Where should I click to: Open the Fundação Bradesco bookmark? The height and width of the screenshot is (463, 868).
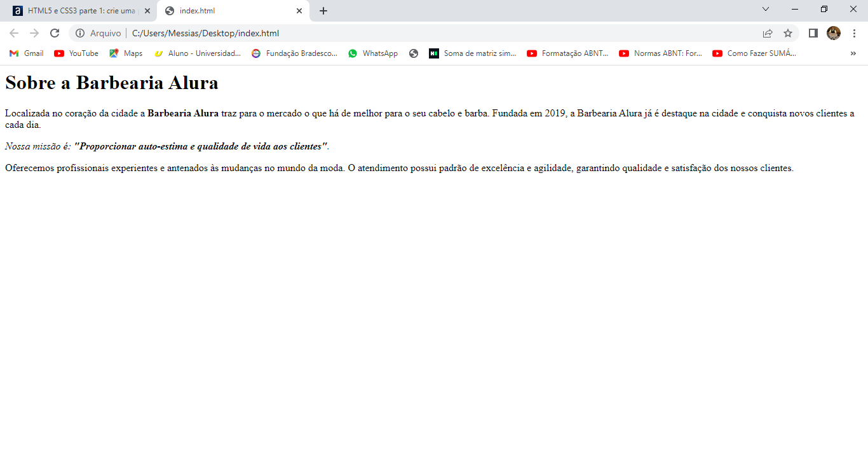click(x=295, y=53)
